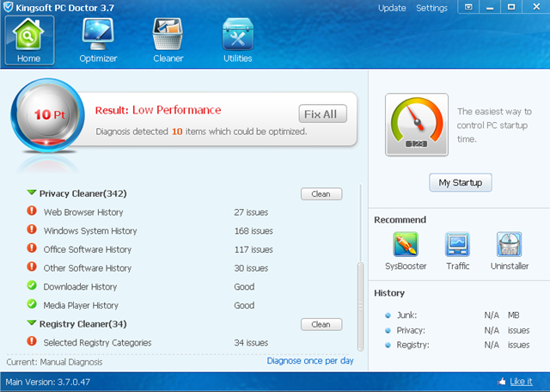Viewport: 550px width, 392px height.
Task: Click warning icon beside Selected Registry Categories
Action: [x=32, y=341]
